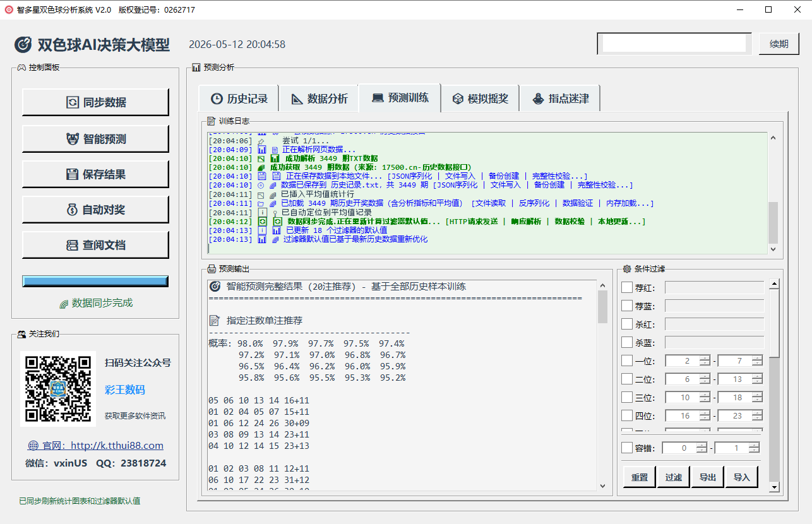Viewport: 812px width, 524px height.
Task: Click the pin icon before 已自动定位到平均值记录
Action: click(275, 213)
